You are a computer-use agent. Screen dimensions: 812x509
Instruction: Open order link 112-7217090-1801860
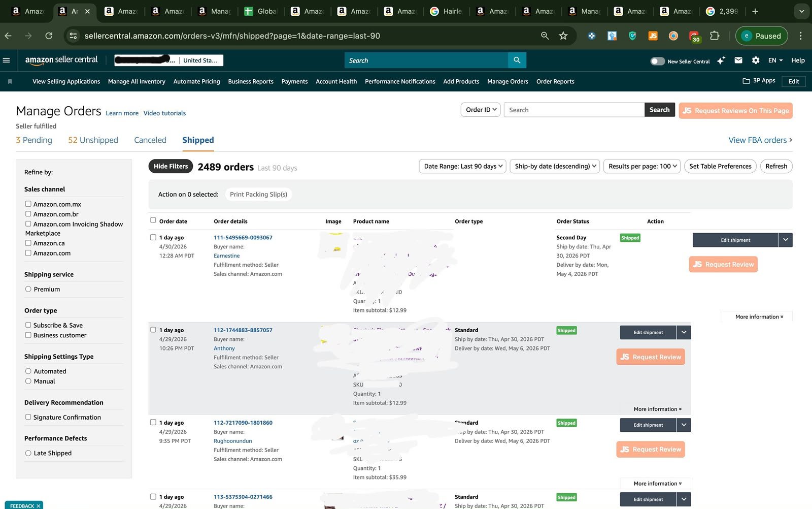[x=243, y=423]
